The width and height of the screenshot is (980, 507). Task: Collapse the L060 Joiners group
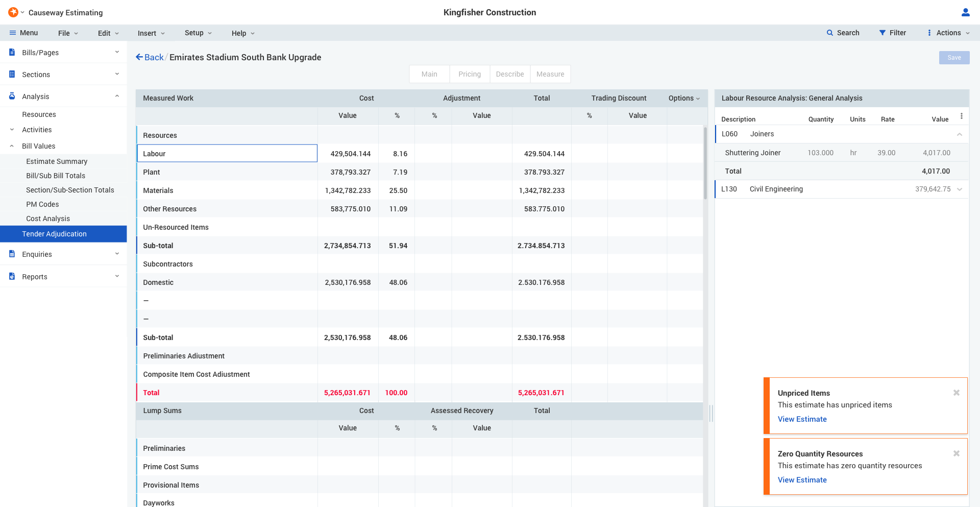(960, 134)
